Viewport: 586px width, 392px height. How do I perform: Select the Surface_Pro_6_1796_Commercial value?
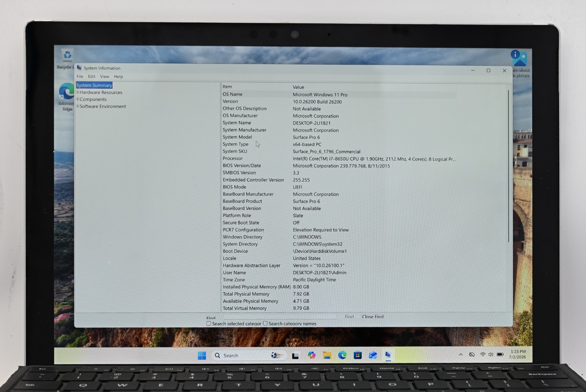tap(327, 152)
